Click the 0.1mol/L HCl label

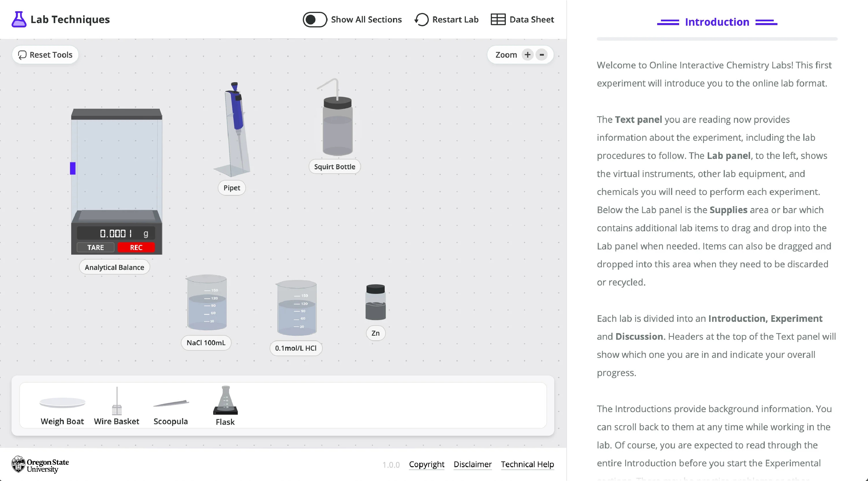296,348
